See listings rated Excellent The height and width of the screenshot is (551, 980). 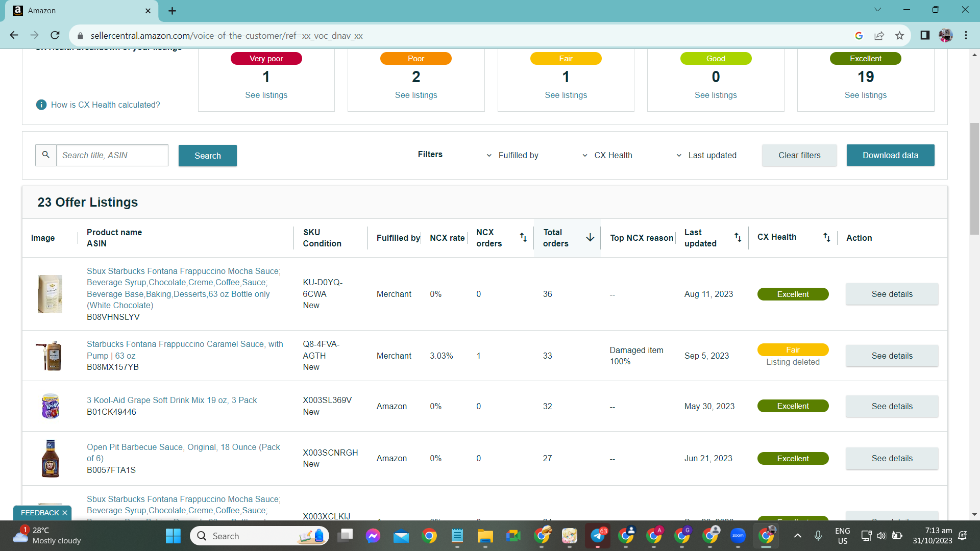866,95
